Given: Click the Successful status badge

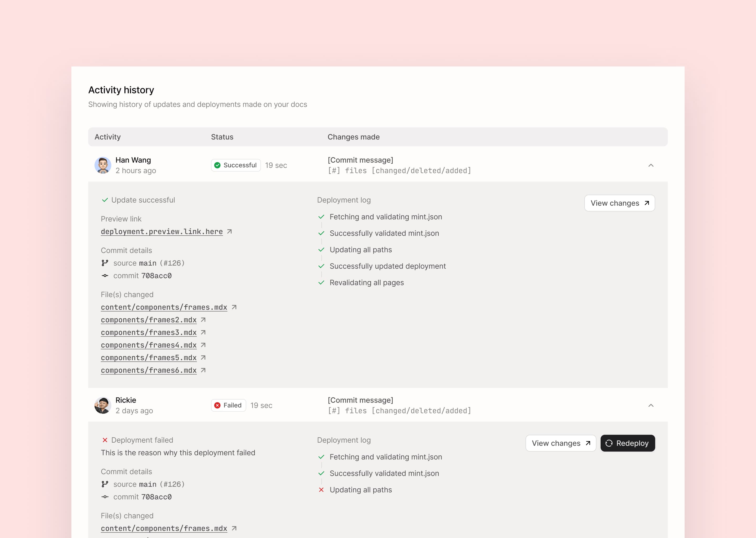Looking at the screenshot, I should [x=236, y=165].
